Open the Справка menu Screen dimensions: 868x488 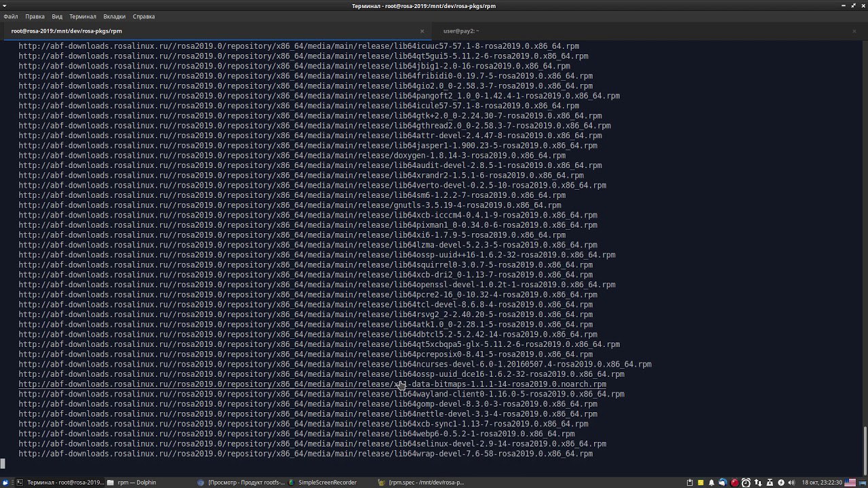pyautogui.click(x=144, y=16)
